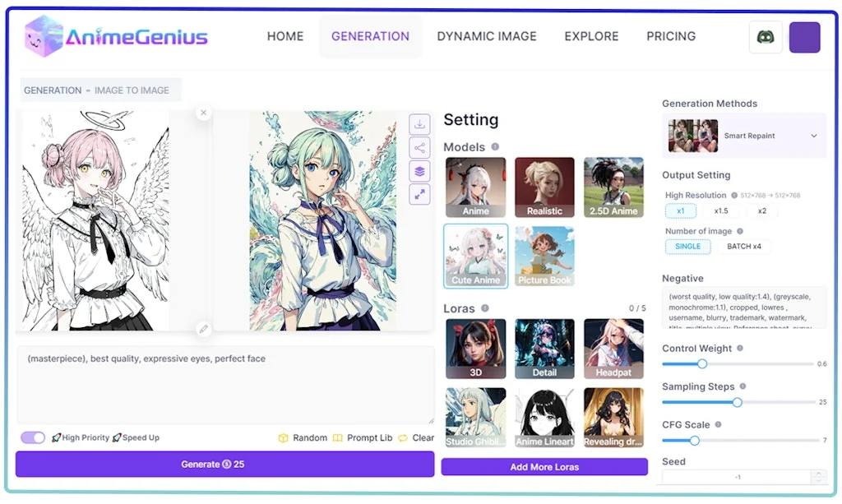This screenshot has width=842, height=504.
Task: Open the PRICING menu item
Action: (x=671, y=36)
